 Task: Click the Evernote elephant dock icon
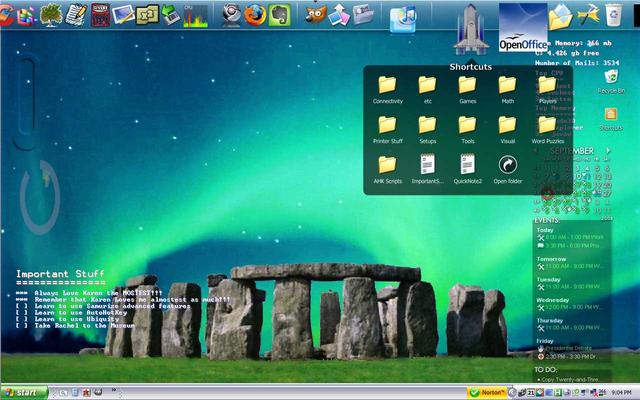(x=280, y=14)
